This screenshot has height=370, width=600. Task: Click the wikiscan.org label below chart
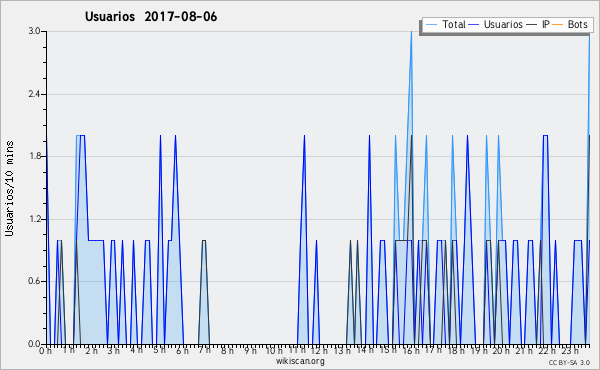point(300,361)
